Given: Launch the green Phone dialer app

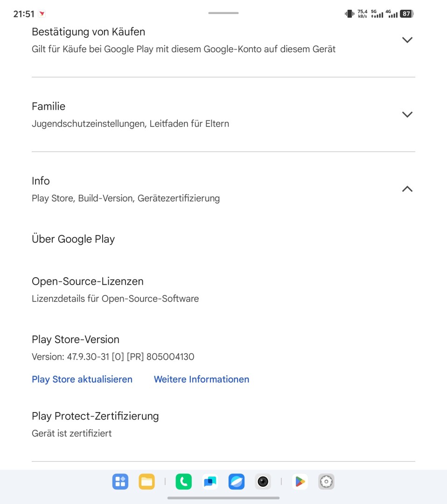Looking at the screenshot, I should pos(183,482).
